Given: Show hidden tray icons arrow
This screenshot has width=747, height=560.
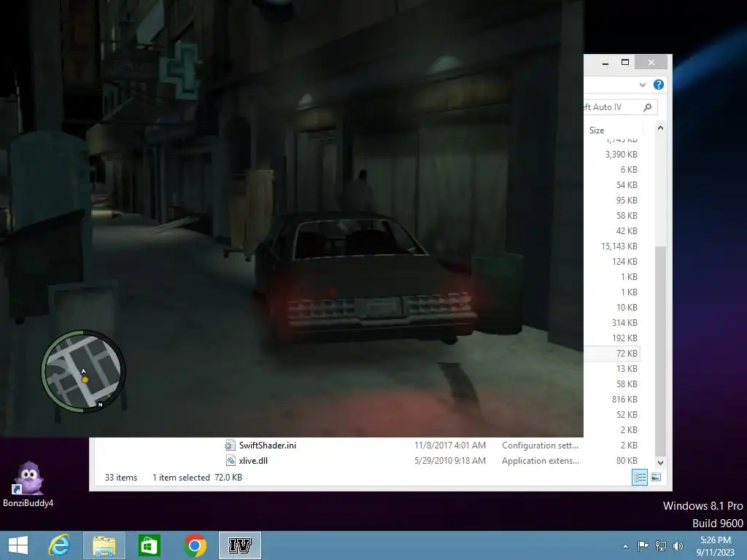Looking at the screenshot, I should pos(625,546).
